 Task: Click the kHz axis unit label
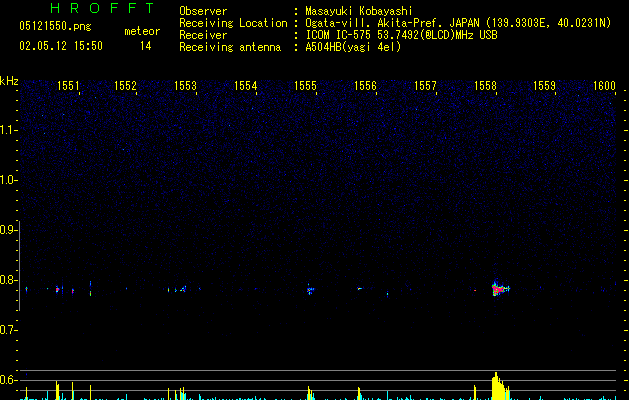click(9, 81)
